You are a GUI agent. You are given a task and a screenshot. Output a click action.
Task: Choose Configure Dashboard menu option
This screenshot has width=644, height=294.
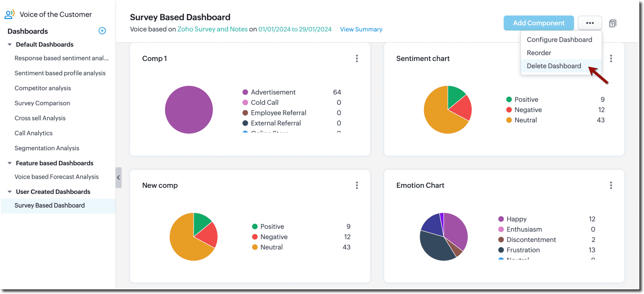(x=559, y=40)
